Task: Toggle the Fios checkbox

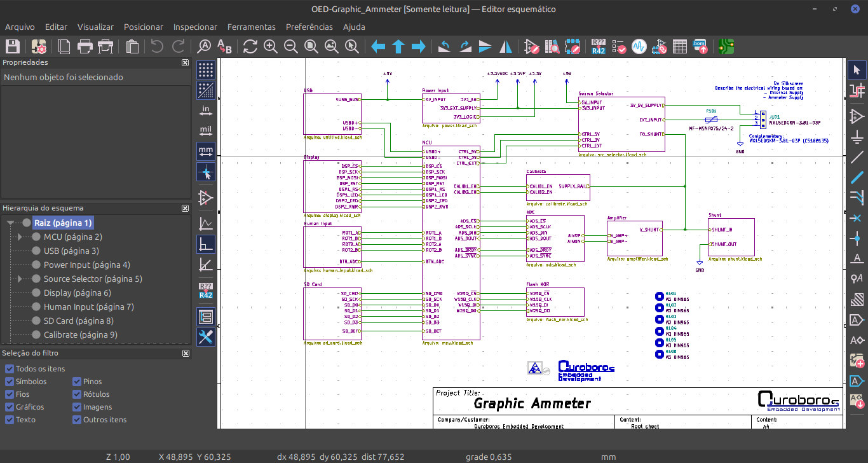Action: (x=10, y=394)
